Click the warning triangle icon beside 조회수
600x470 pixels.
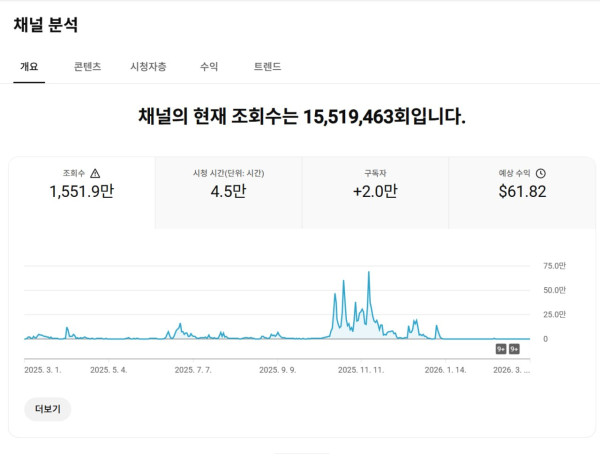[x=95, y=173]
